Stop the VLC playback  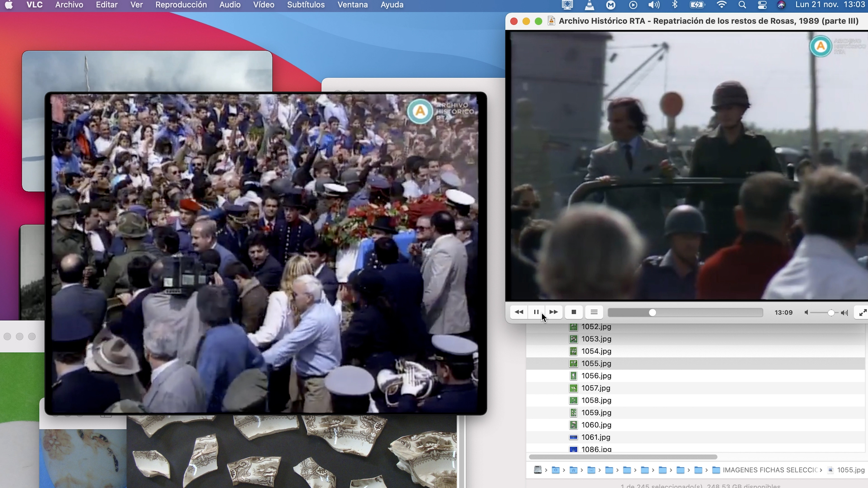point(574,312)
